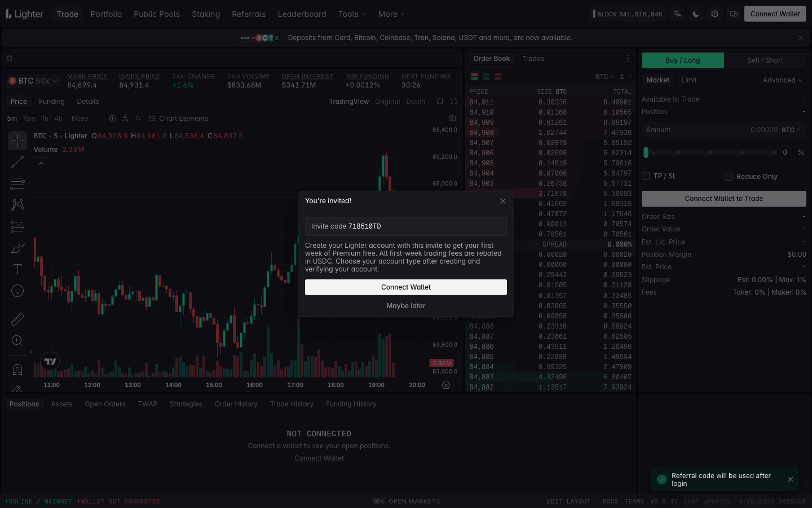
Task: Favorite the market with the star icon
Action: tap(10, 58)
